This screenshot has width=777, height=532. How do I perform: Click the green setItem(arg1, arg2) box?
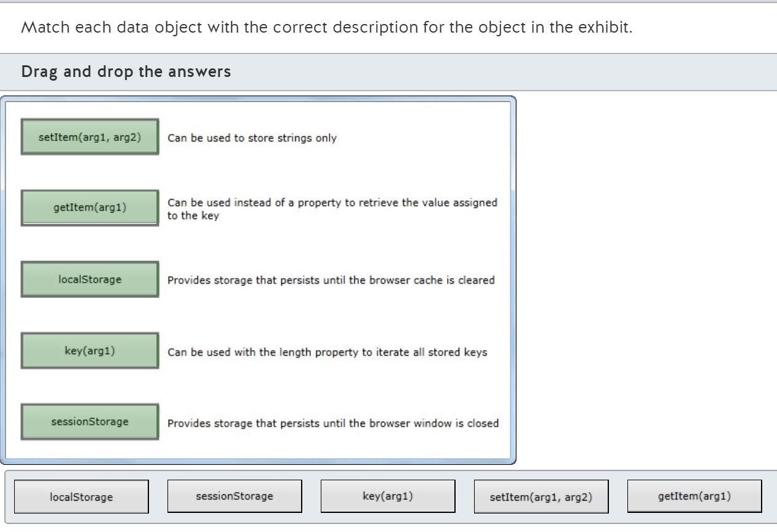90,137
